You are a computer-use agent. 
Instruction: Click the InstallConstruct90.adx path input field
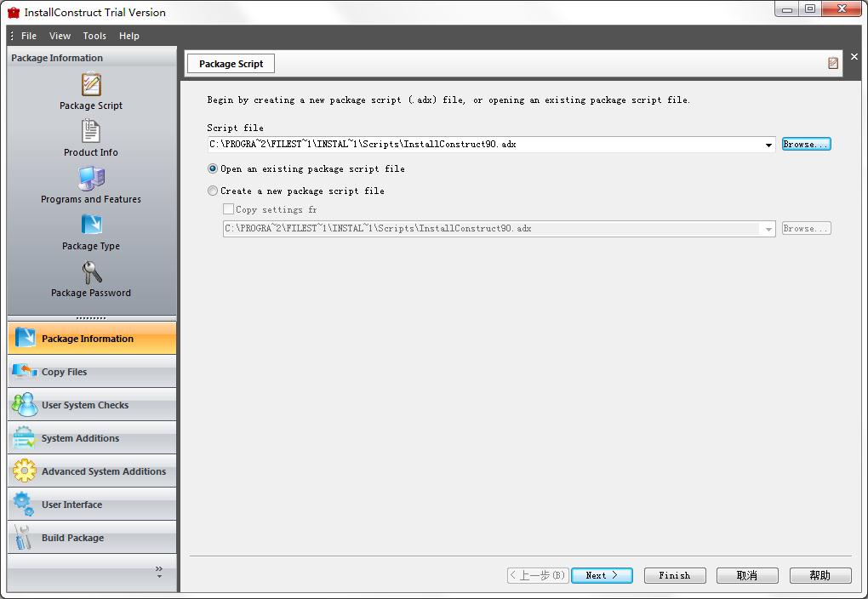pyautogui.click(x=485, y=144)
